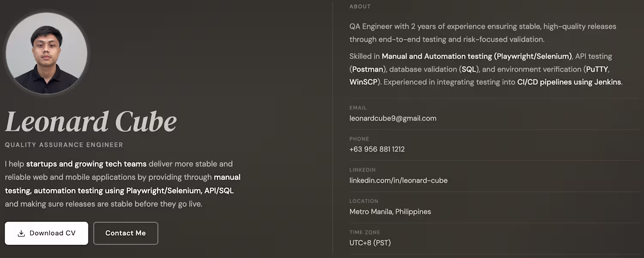This screenshot has height=258, width=644.
Task: Click the Metro Manila, Philippines location
Action: (390, 212)
